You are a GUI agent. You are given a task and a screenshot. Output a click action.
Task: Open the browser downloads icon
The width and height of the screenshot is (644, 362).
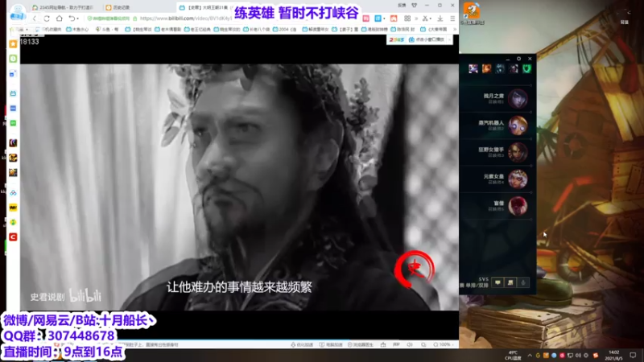pyautogui.click(x=440, y=19)
